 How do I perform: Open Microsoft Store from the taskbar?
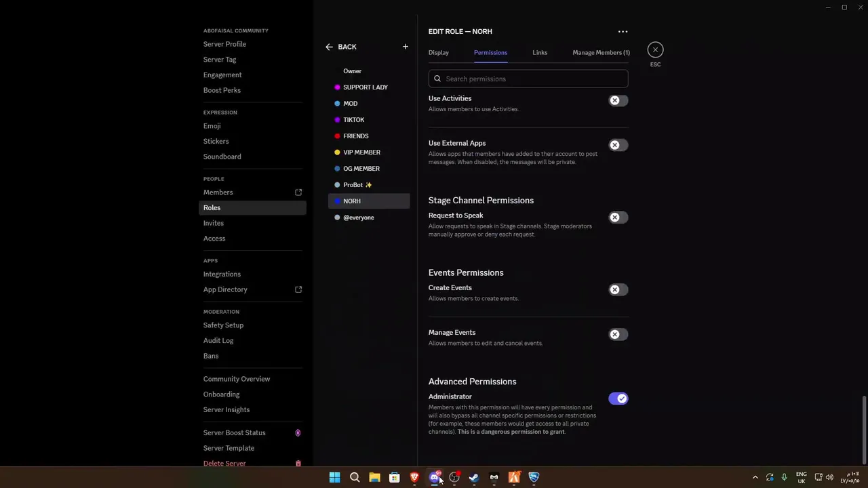tap(394, 477)
